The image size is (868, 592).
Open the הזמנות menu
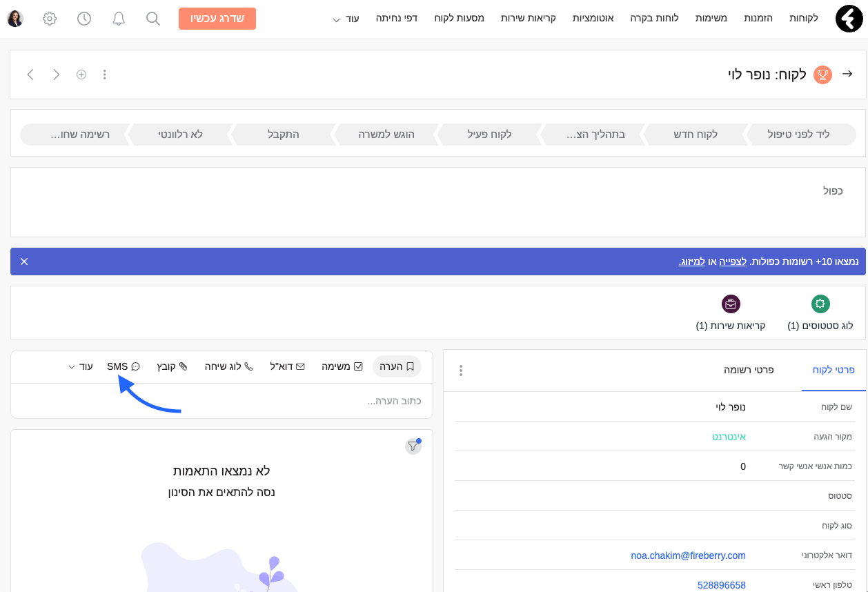click(x=758, y=18)
